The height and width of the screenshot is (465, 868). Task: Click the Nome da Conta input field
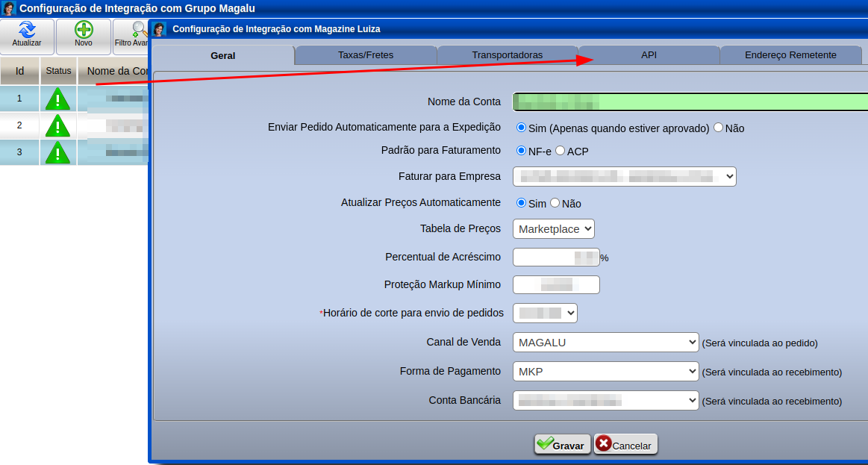690,102
